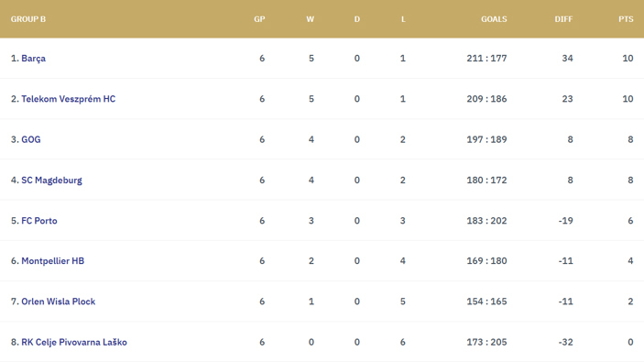Open the Barça team link

pos(33,59)
